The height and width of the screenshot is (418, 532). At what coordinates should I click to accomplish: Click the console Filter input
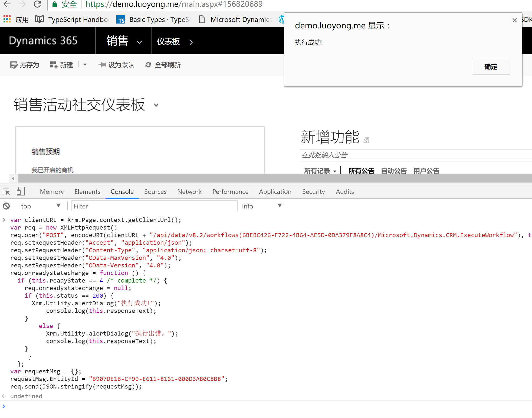click(154, 206)
